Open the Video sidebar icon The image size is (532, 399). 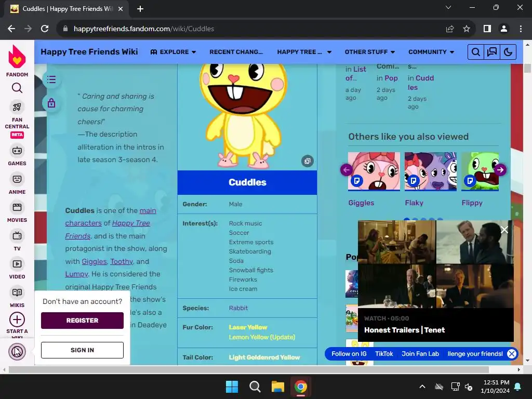tap(17, 264)
